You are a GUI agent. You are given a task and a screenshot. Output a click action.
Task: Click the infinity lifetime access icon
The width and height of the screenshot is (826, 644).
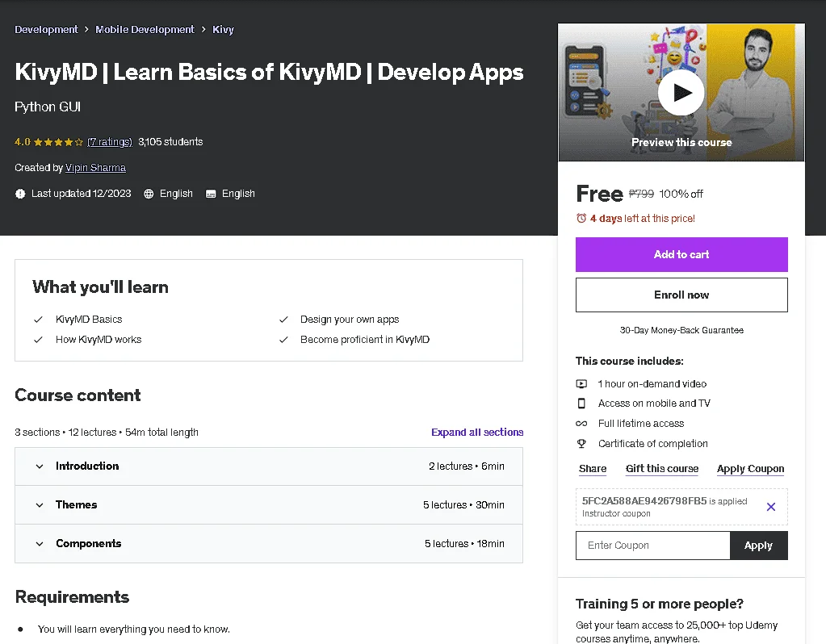point(581,424)
